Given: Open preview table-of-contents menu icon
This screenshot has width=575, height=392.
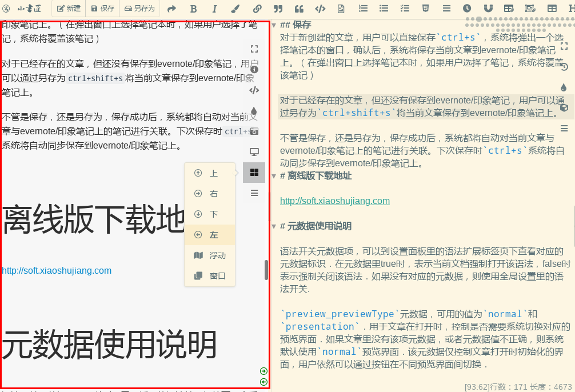Looking at the screenshot, I should click(x=254, y=193).
